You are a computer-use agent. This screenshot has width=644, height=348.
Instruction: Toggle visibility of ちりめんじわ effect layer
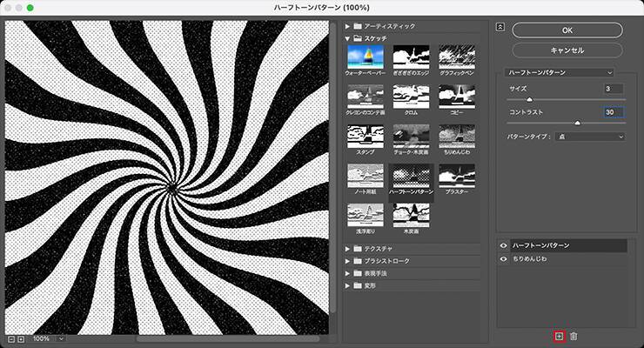coord(504,259)
